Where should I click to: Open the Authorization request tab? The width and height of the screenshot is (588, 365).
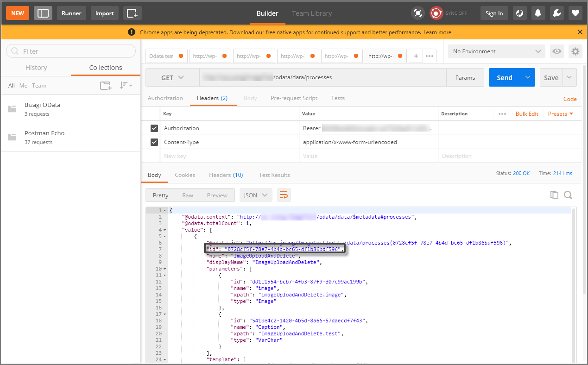click(x=165, y=98)
